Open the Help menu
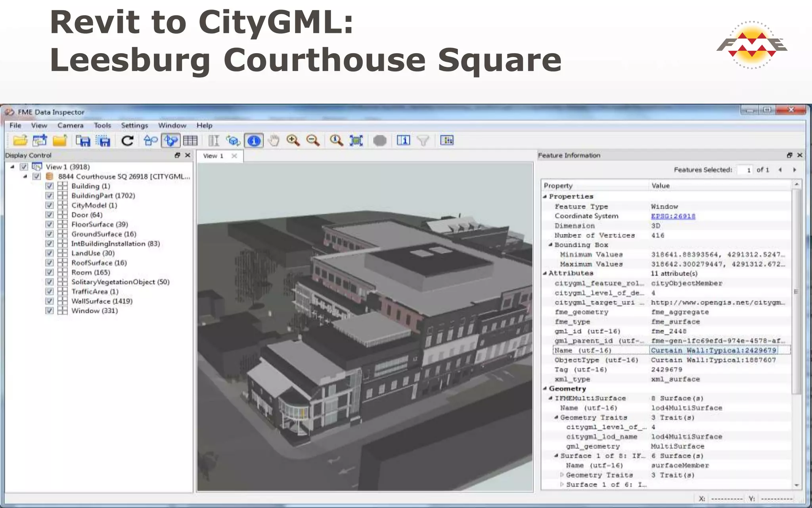The height and width of the screenshot is (508, 812). [205, 125]
